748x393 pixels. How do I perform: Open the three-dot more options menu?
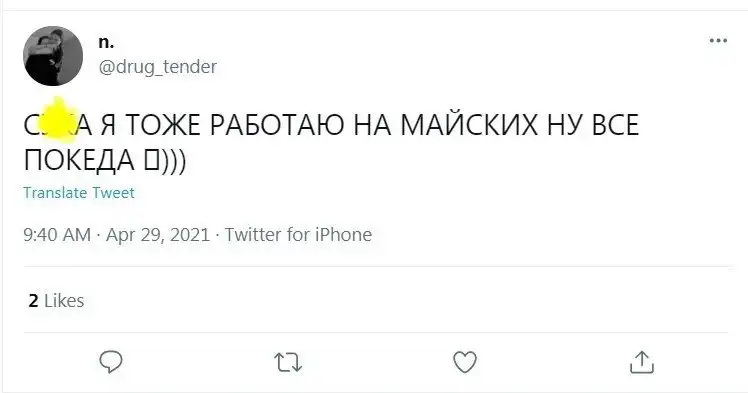click(x=718, y=41)
